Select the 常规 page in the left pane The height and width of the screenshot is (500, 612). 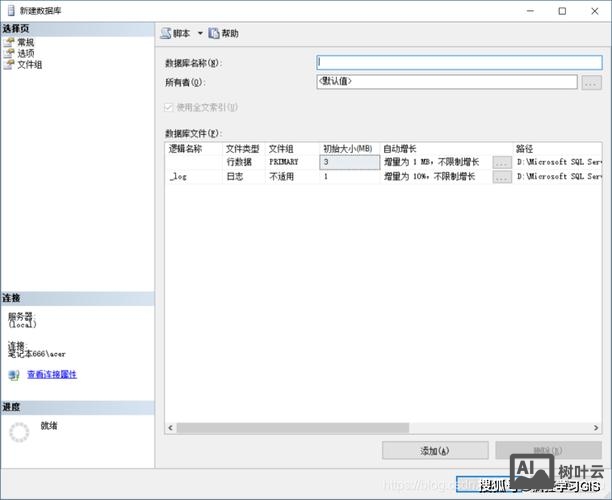(x=25, y=42)
